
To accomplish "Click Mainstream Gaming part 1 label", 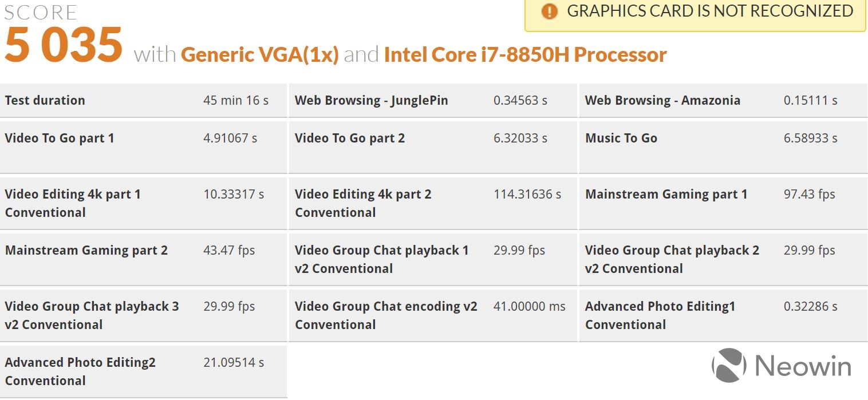I will (x=666, y=195).
